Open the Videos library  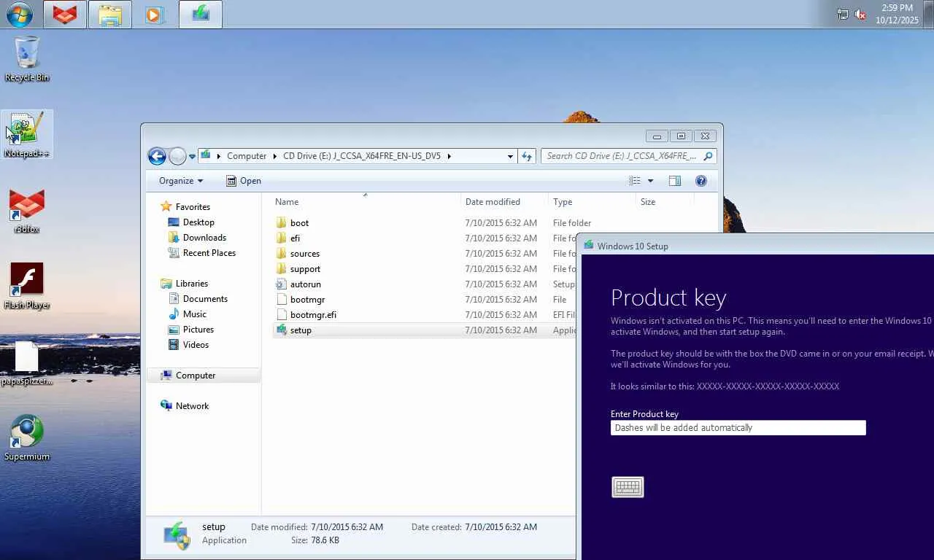pos(196,345)
